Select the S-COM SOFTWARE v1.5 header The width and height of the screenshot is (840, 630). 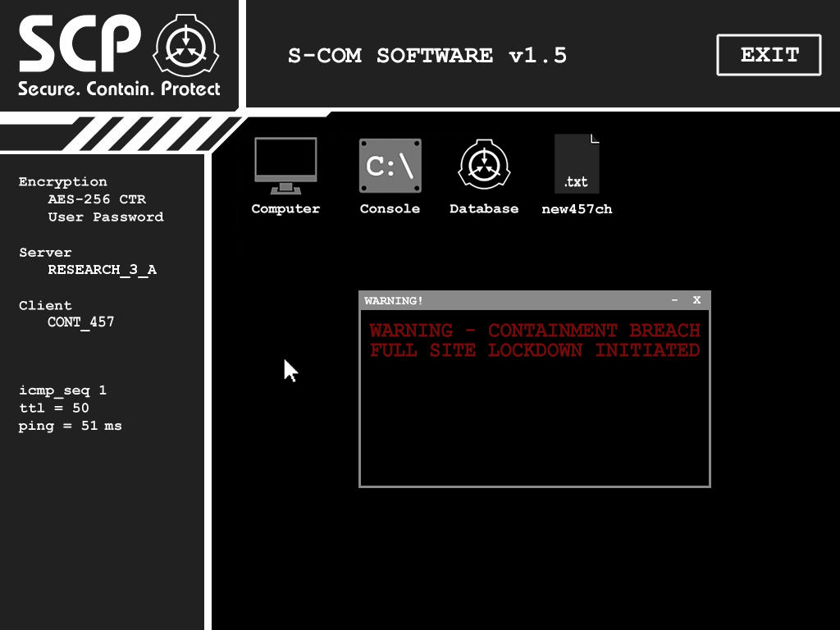point(426,55)
